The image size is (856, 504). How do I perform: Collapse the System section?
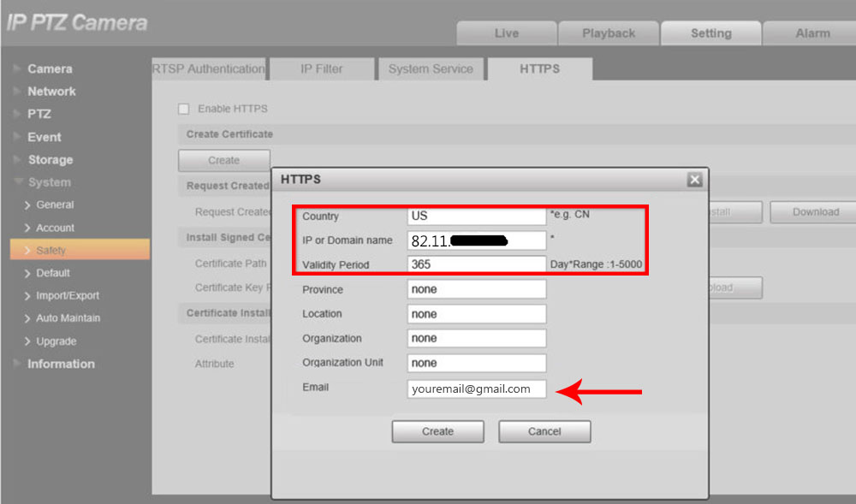pyautogui.click(x=49, y=181)
